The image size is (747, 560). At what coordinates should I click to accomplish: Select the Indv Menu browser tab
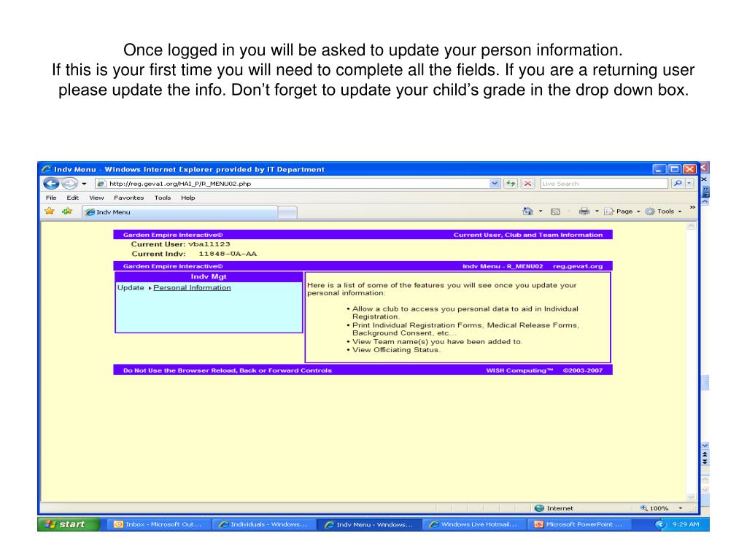[x=179, y=212]
